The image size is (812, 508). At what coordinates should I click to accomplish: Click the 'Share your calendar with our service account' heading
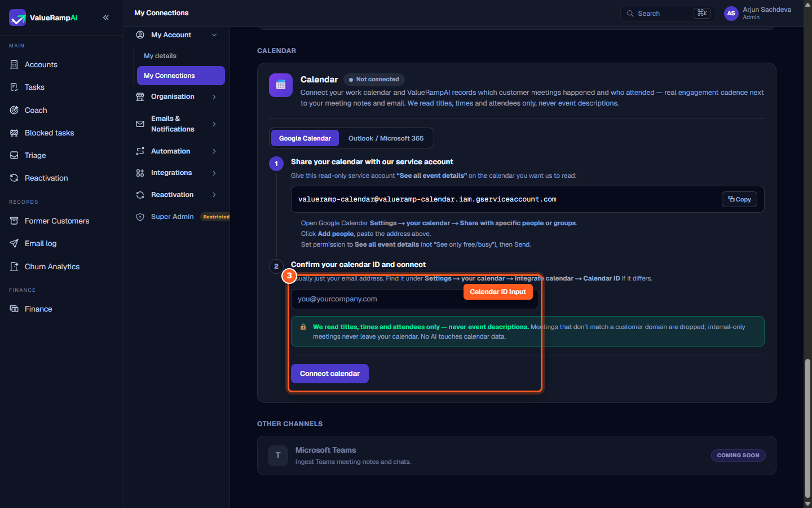(372, 162)
